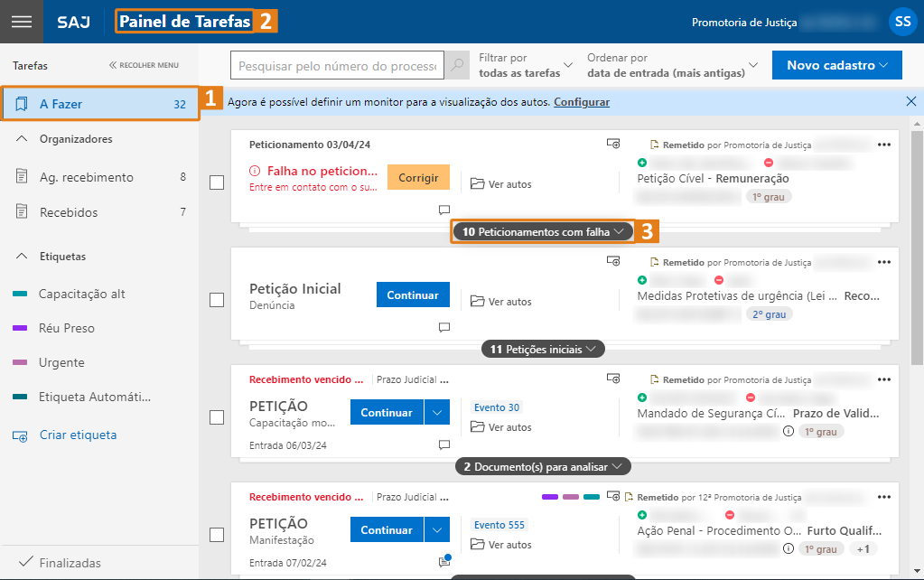
Task: Open the Ver autos folder icon on Petição Inicial
Action: click(477, 301)
